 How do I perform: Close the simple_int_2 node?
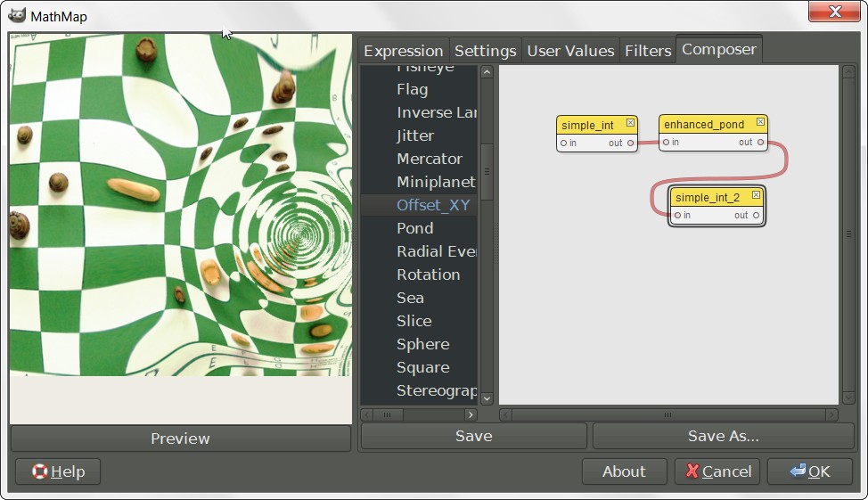click(x=756, y=195)
